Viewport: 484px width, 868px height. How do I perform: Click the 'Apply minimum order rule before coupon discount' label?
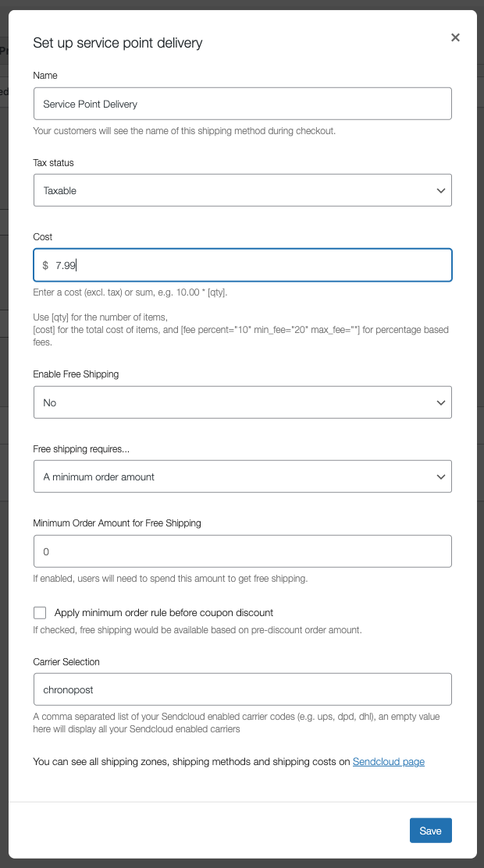point(164,613)
